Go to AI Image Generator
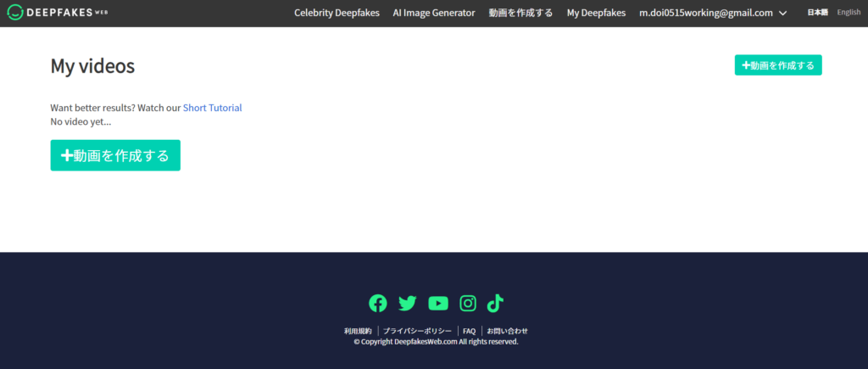This screenshot has height=369, width=868. point(434,13)
